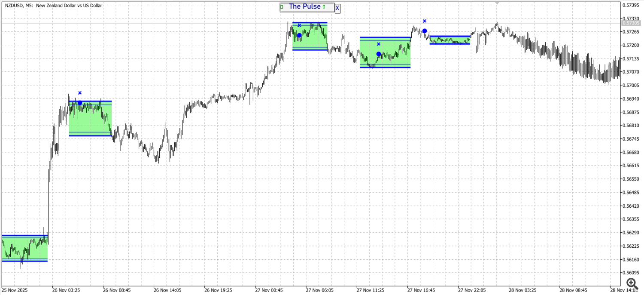The image size is (644, 295).
Task: Select the blue X marker above the 26 Nov zone
Action: [x=79, y=92]
